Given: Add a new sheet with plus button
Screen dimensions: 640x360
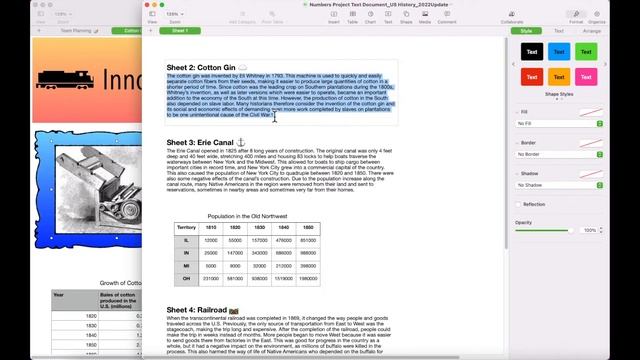Looking at the screenshot, I should tap(151, 31).
